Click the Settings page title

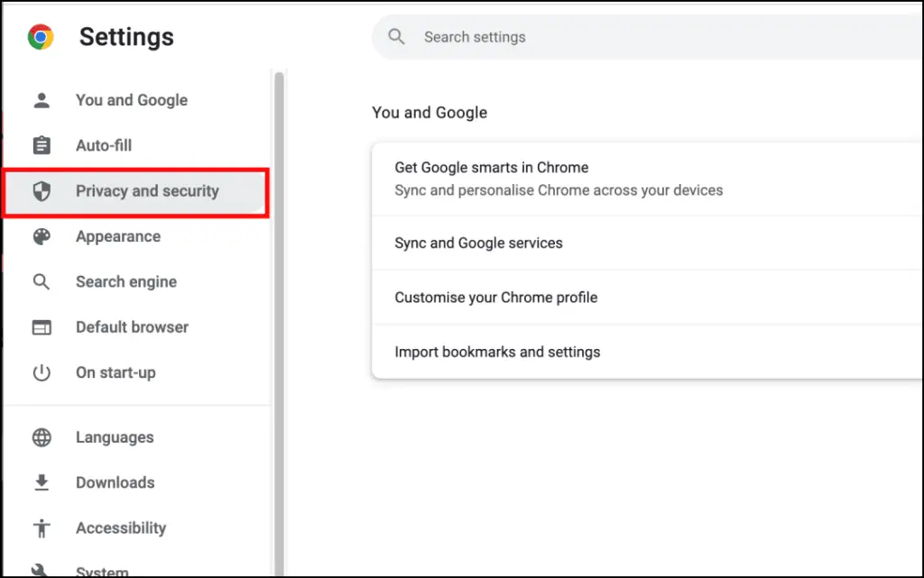[126, 37]
